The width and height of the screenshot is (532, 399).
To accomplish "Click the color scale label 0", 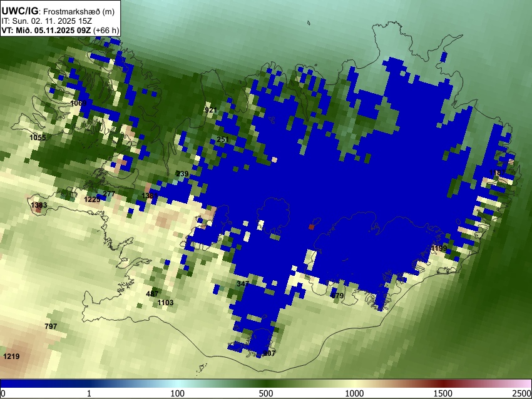I will click(x=3, y=393).
